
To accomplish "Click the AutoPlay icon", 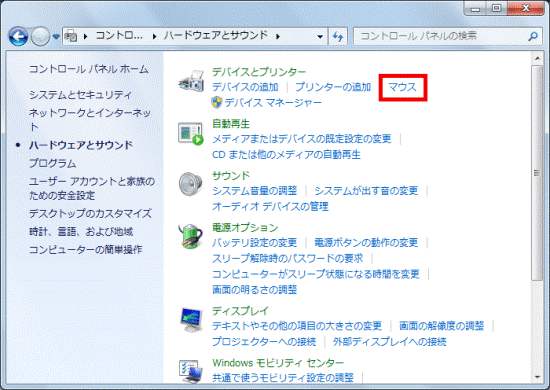I will point(190,133).
